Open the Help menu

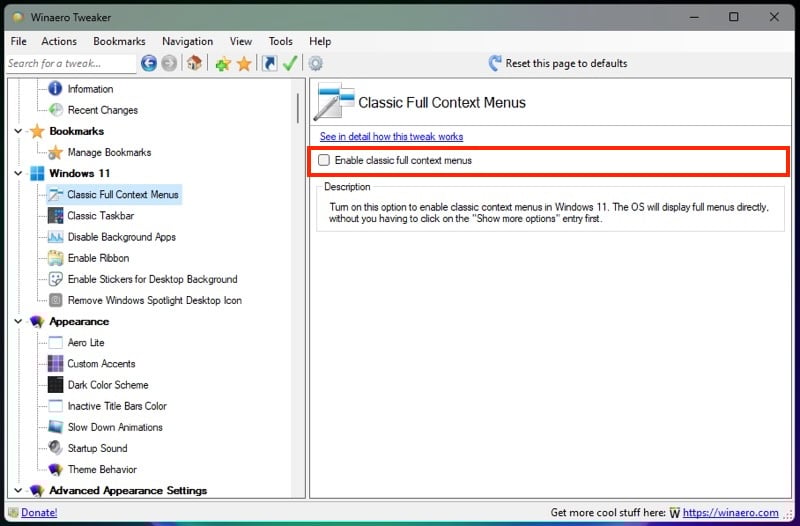point(320,41)
